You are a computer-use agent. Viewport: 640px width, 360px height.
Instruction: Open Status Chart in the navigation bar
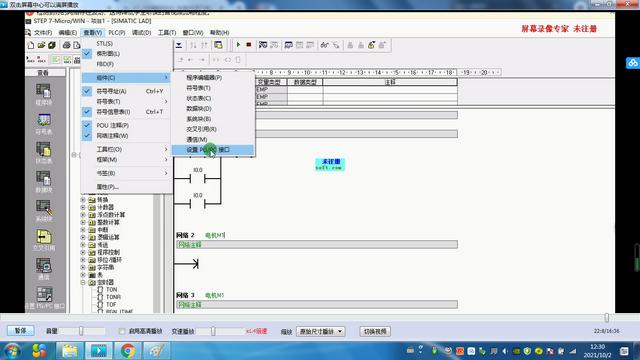click(x=43, y=153)
